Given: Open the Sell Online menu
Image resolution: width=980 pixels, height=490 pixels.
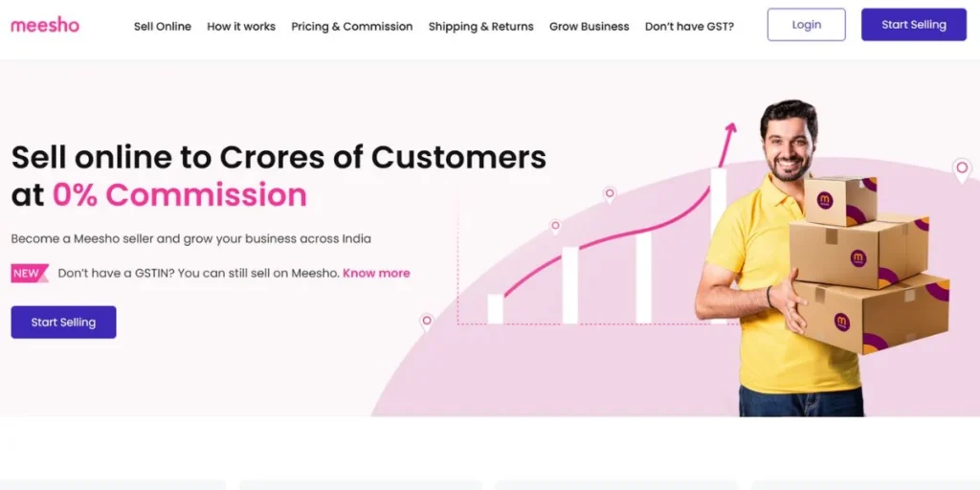Looking at the screenshot, I should point(163,26).
